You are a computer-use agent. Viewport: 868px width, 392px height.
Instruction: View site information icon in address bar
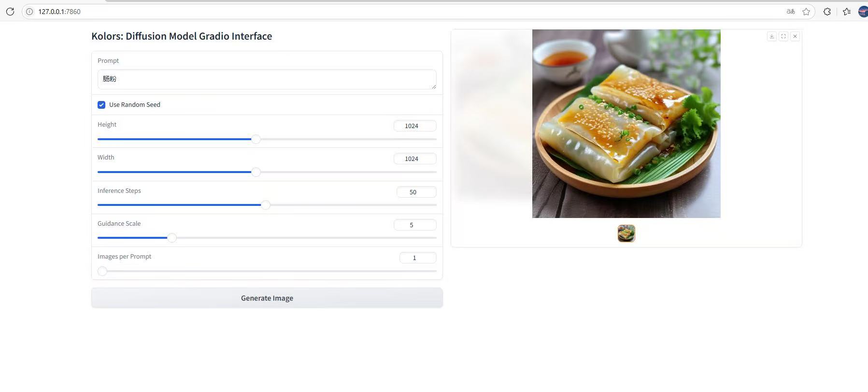pos(29,12)
